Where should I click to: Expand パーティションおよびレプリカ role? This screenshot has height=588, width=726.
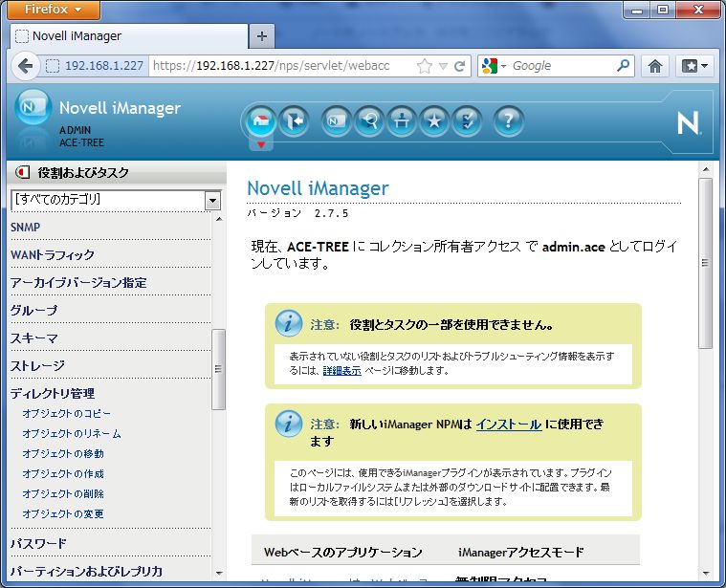tap(87, 572)
